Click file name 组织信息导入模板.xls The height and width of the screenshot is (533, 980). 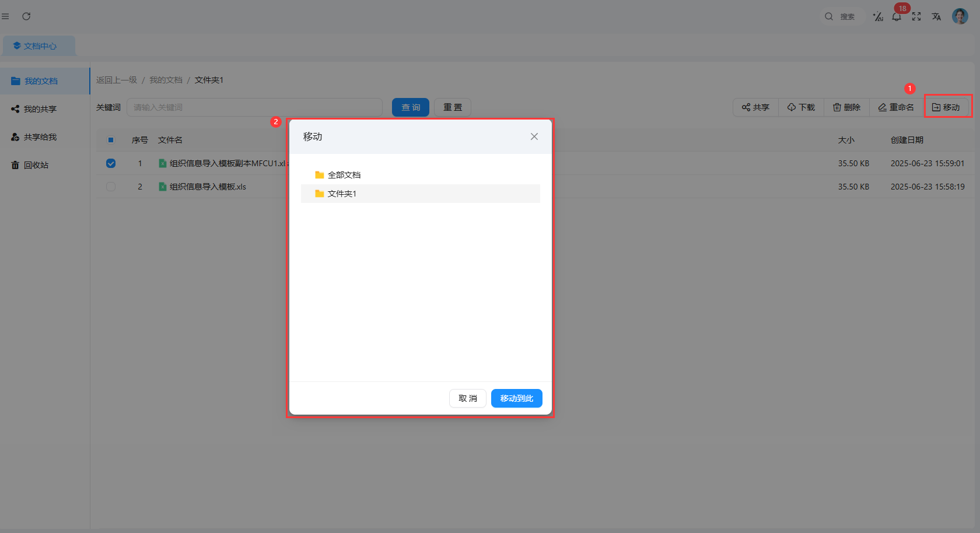pos(208,187)
